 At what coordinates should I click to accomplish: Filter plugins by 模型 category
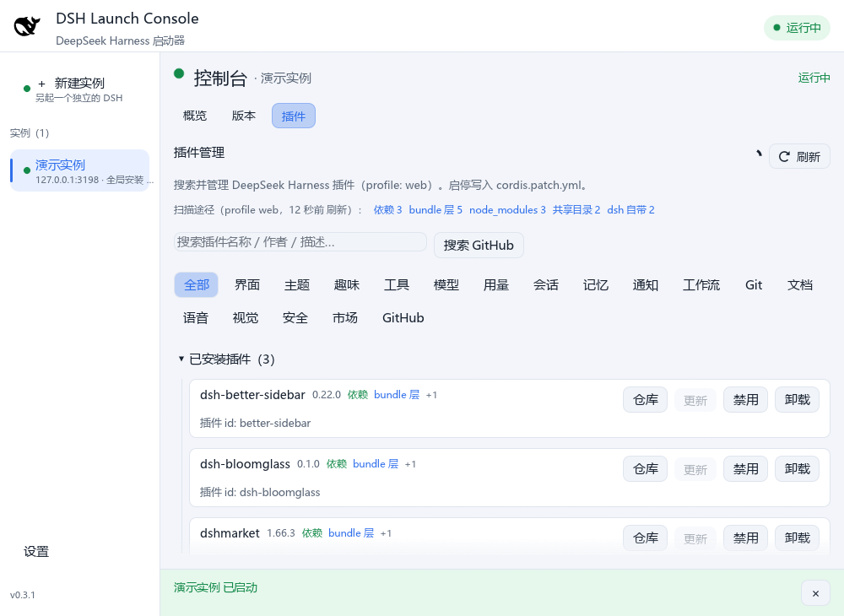[446, 284]
